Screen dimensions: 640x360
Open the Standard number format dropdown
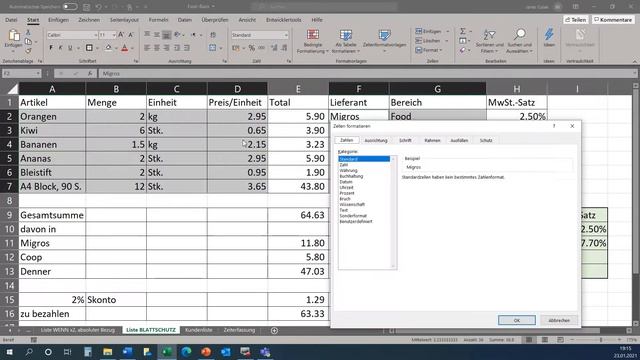pos(286,35)
